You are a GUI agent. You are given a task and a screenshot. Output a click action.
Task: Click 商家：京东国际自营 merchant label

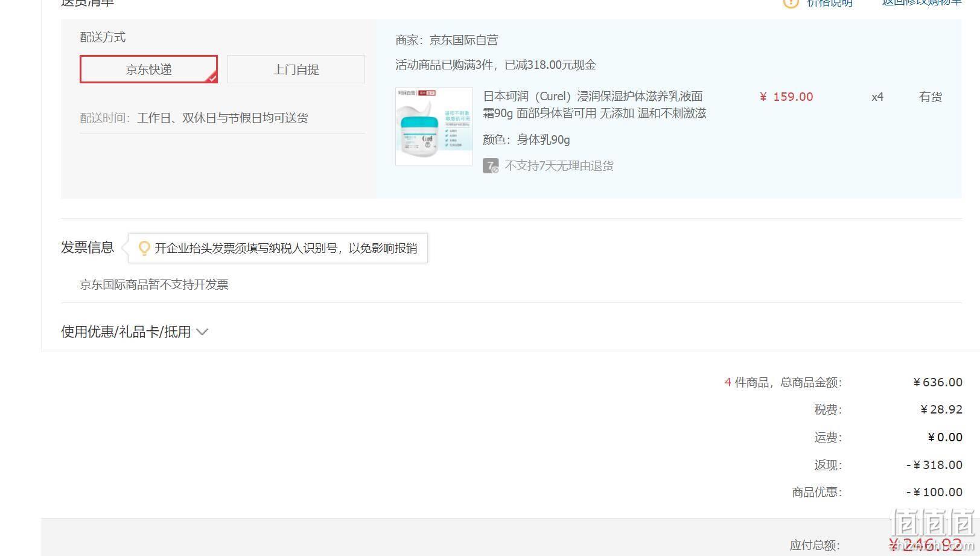point(447,40)
